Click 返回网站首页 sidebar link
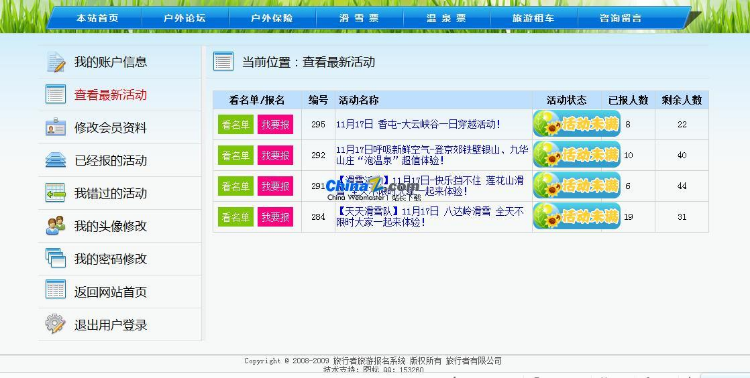The image size is (750, 378). (110, 292)
